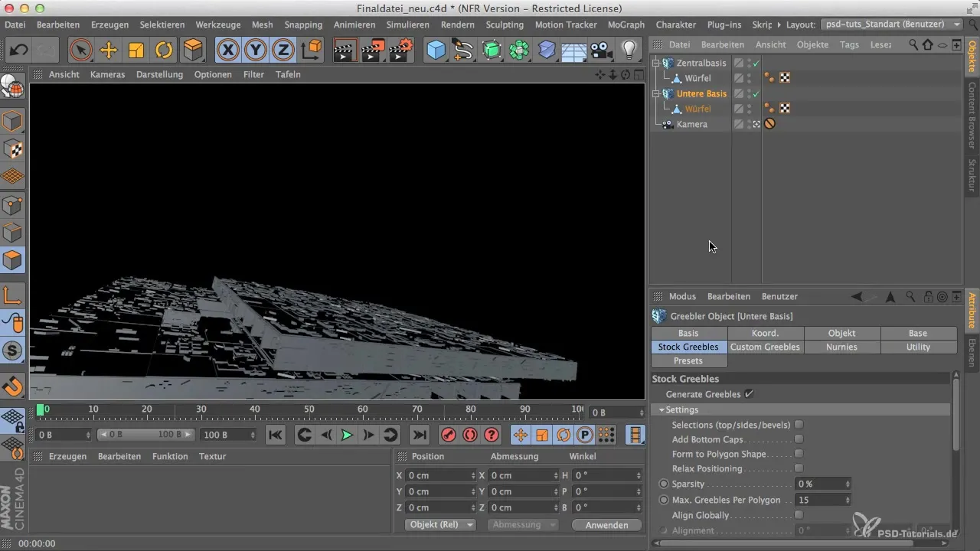
Task: Add a light object
Action: (x=629, y=51)
